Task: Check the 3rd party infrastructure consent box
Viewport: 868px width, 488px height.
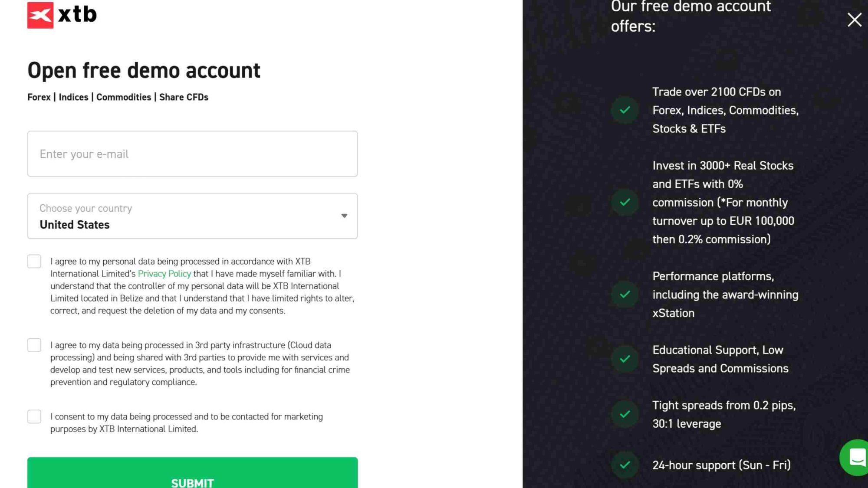Action: [x=34, y=345]
